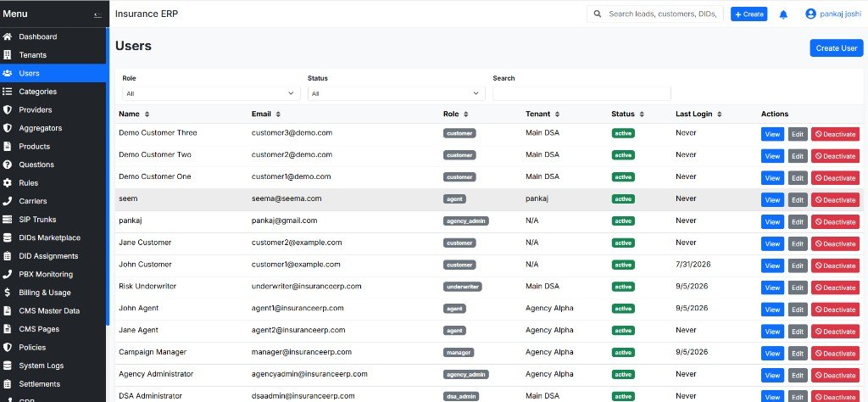This screenshot has width=868, height=402.
Task: Click the Rules gear icon
Action: (7, 182)
